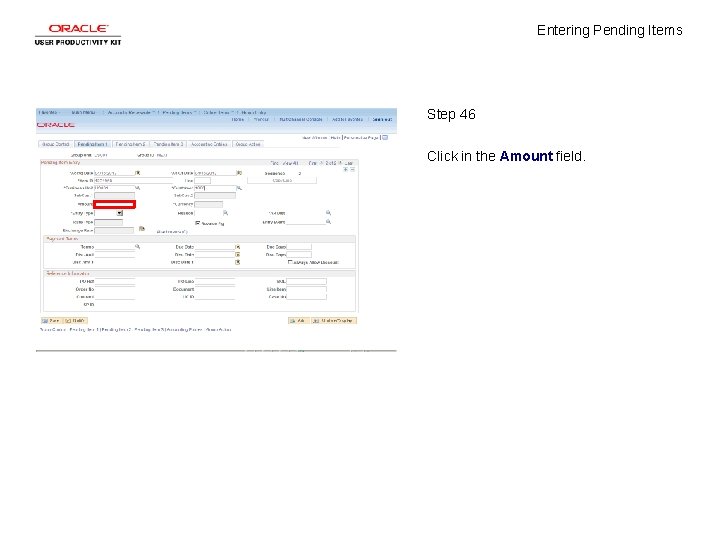720x540 pixels.
Task: Click the Update/Display button
Action: click(x=334, y=321)
